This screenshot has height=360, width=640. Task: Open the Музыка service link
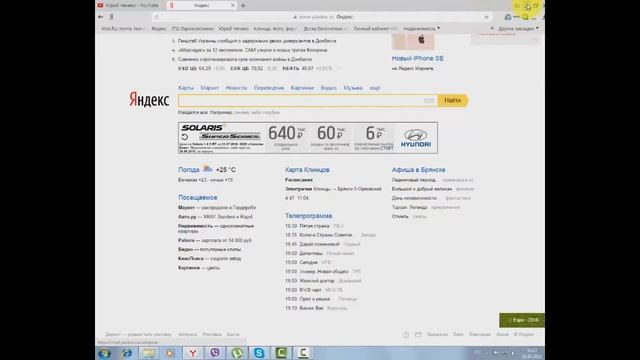tap(353, 88)
